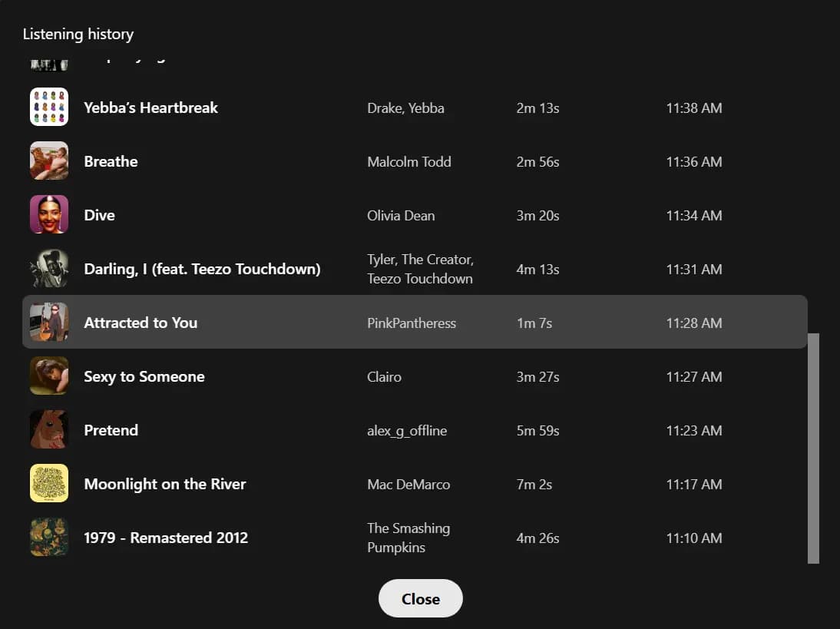Click the Listening history title text
The image size is (840, 629).
[78, 34]
